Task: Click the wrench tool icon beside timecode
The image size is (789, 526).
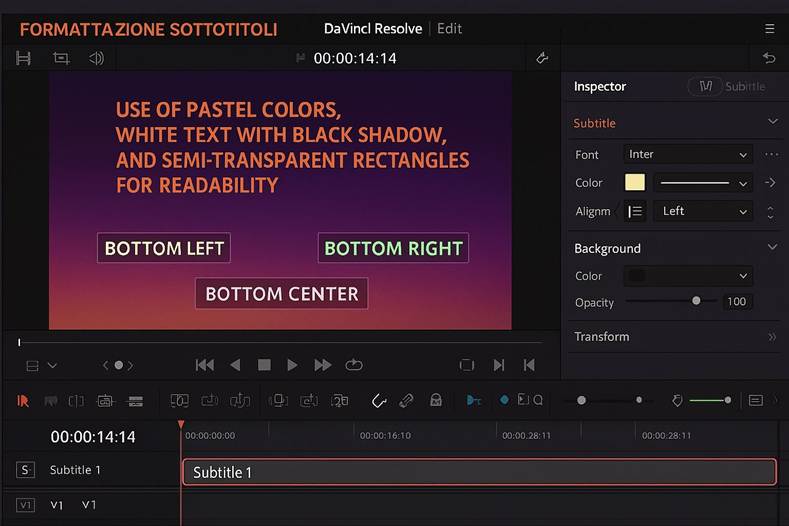Action: pos(542,58)
